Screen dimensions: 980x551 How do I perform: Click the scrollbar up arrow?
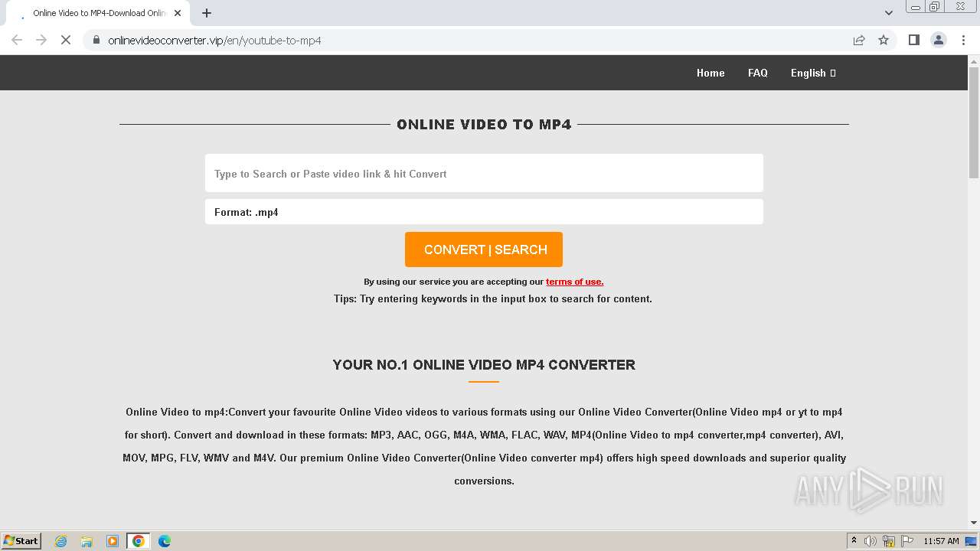click(x=974, y=60)
